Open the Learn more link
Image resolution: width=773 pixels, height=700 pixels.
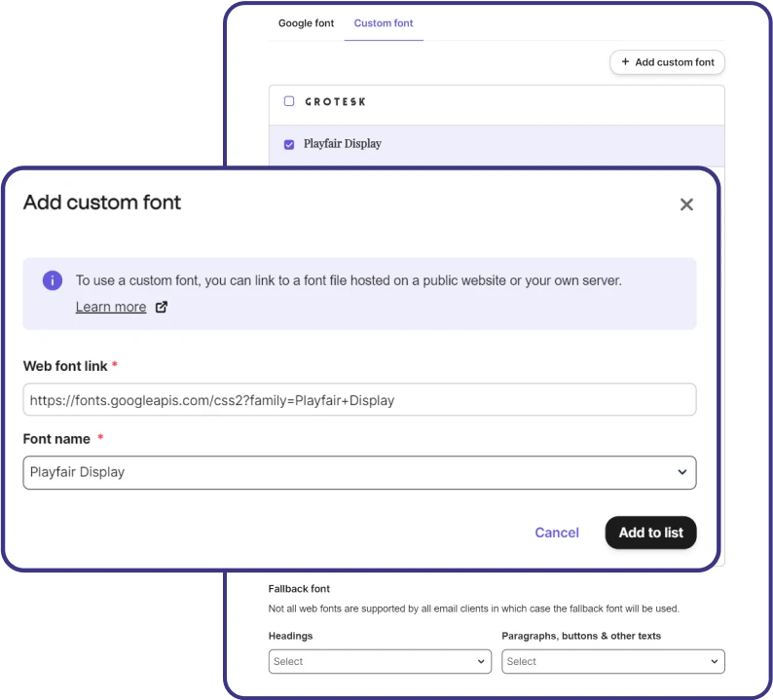(111, 307)
